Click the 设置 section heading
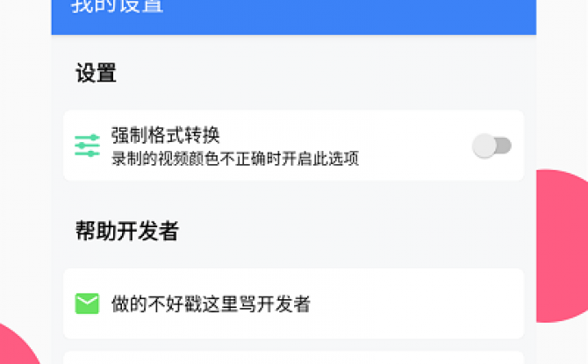This screenshot has height=364, width=588. point(96,72)
